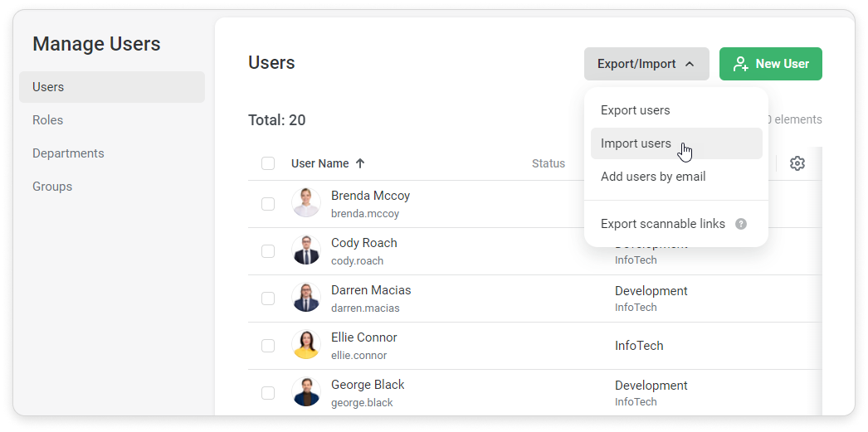Click Darren Macias's avatar photo
Image resolution: width=868 pixels, height=432 pixels.
pos(306,297)
